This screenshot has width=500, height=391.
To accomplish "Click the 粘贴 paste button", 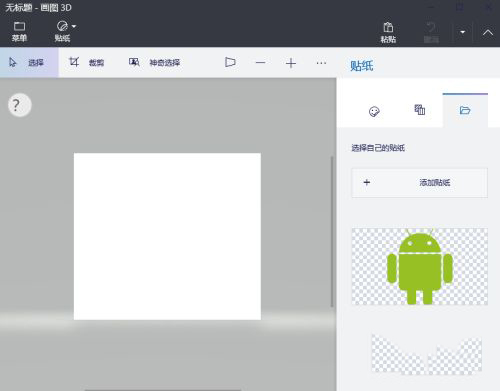I will 388,32.
